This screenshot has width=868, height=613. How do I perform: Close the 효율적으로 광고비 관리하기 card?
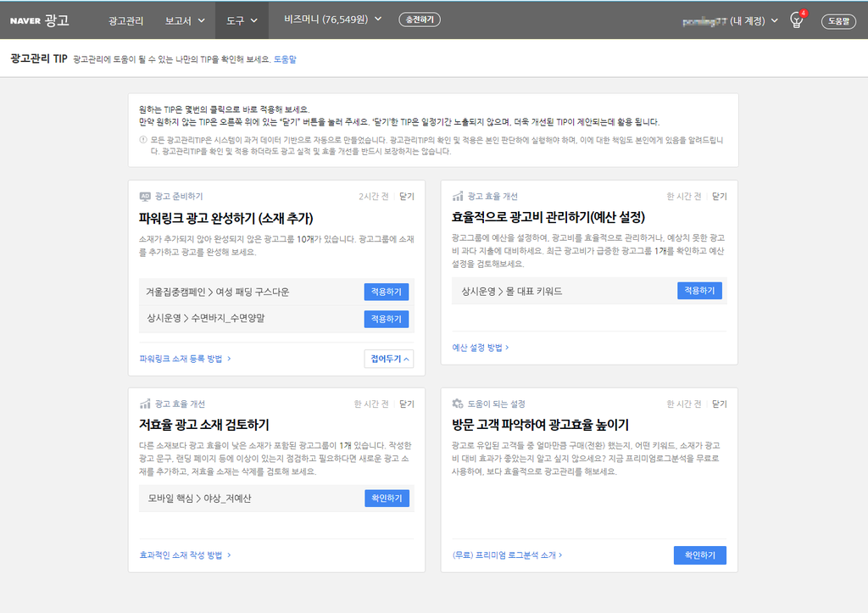[719, 197]
